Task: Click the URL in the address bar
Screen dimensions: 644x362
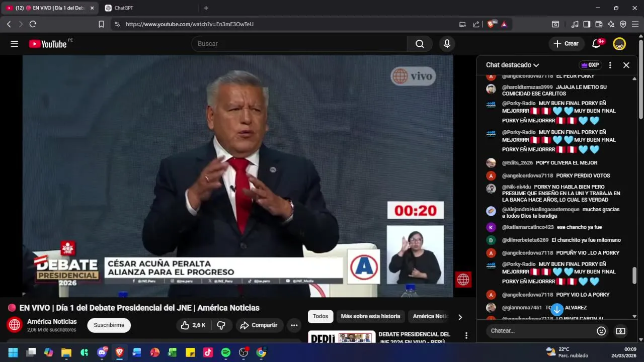Action: coord(190,24)
